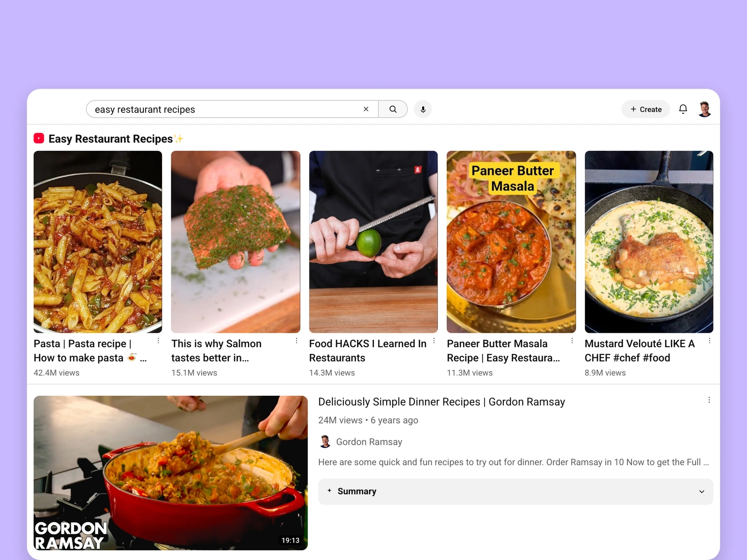Click the 19:13 duration badge
This screenshot has width=747, height=560.
pos(290,540)
